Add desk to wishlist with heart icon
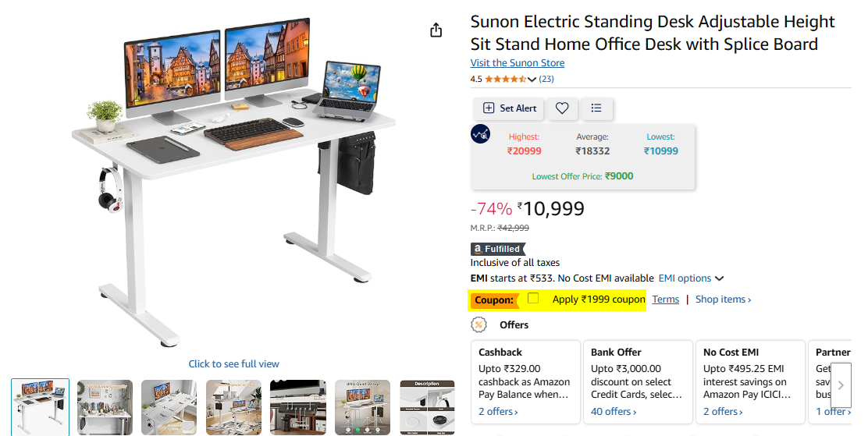The image size is (868, 436). tap(562, 108)
